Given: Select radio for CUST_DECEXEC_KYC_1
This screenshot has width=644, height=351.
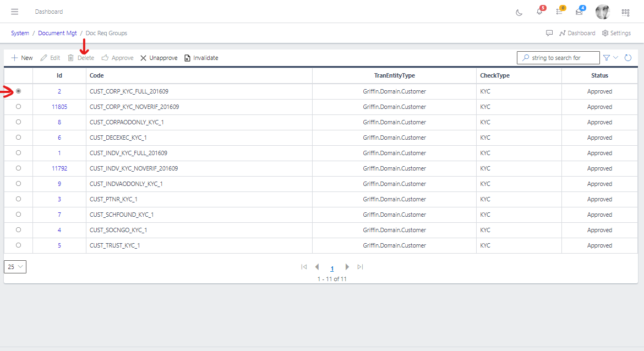Looking at the screenshot, I should 19,138.
